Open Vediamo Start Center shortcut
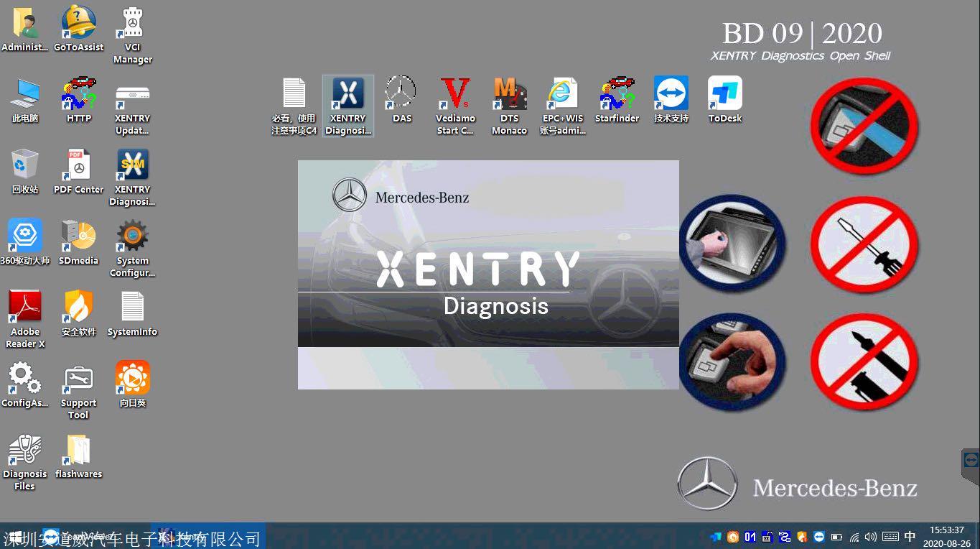 click(455, 106)
